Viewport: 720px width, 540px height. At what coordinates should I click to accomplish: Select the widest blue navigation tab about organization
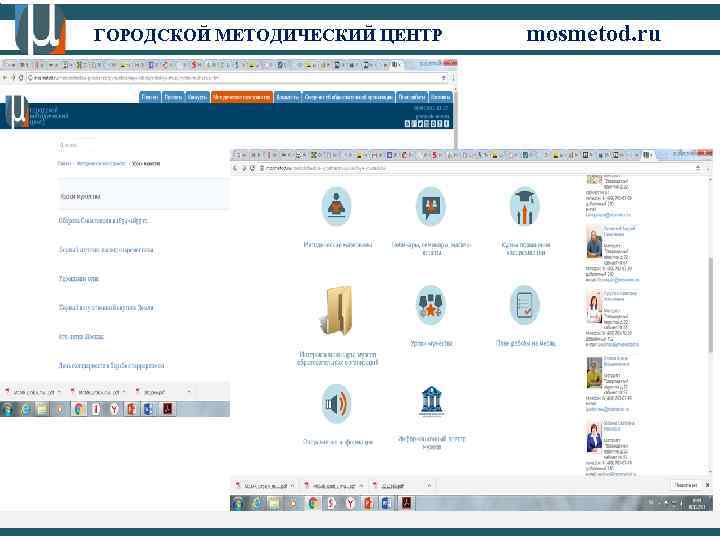coord(349,97)
